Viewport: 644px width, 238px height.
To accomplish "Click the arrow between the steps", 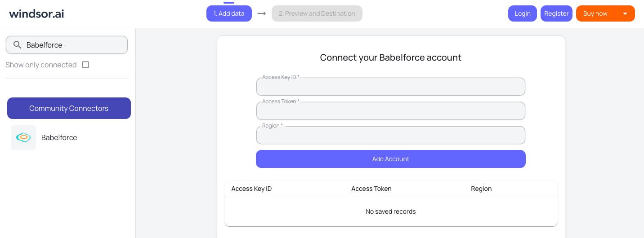I will pyautogui.click(x=262, y=13).
